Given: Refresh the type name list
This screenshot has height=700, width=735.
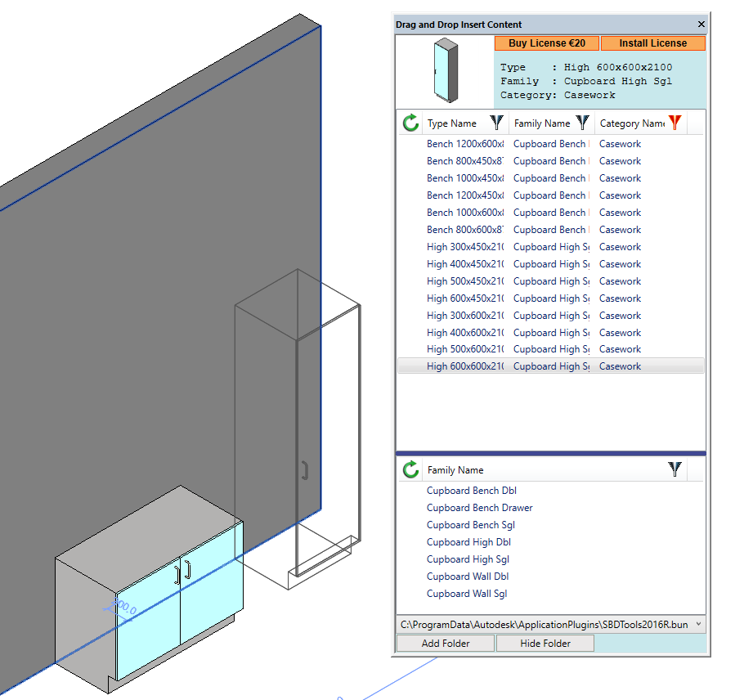Looking at the screenshot, I should point(409,123).
